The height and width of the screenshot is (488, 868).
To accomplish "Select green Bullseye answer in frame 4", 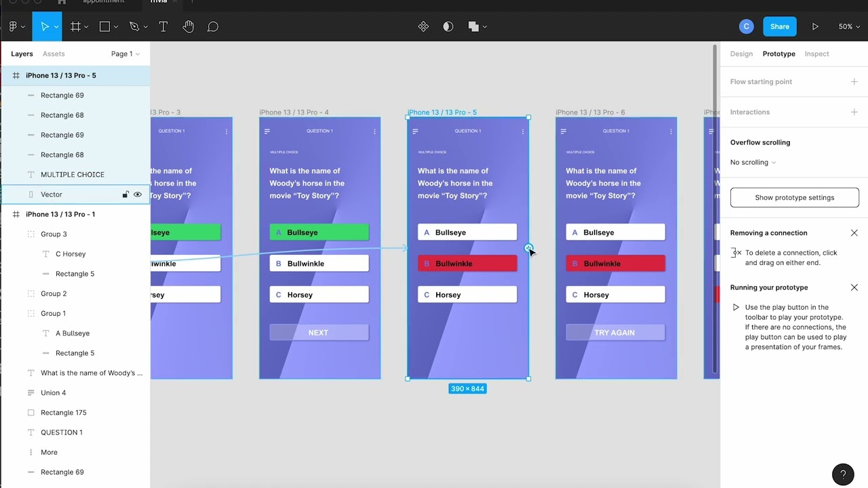I will (319, 232).
